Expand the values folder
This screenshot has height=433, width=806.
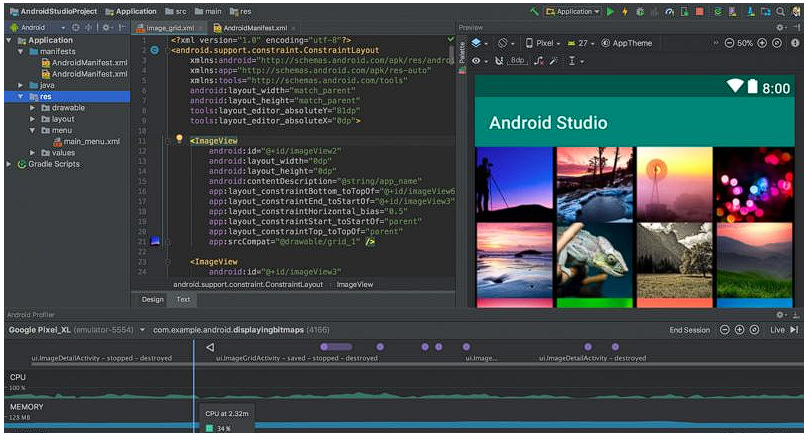(32, 153)
